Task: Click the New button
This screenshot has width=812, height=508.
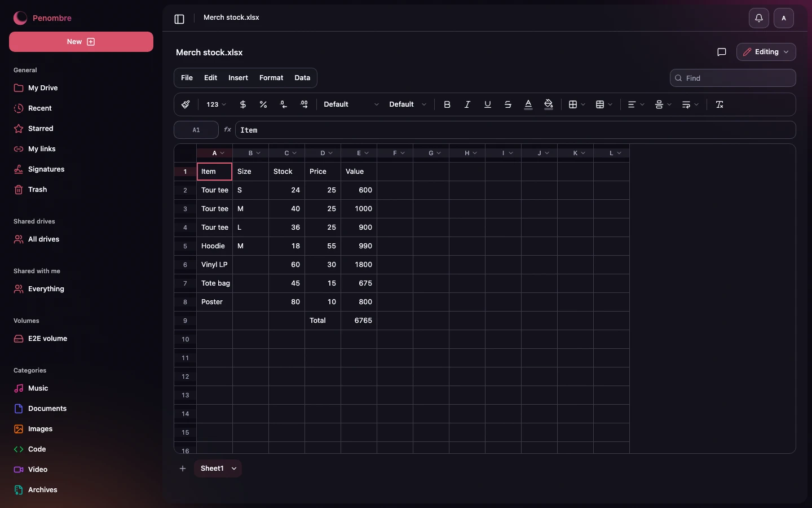Action: coord(81,42)
